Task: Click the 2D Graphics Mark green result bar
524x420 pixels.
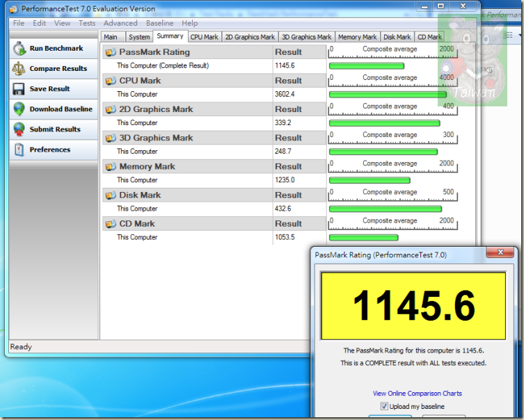Action: click(x=384, y=123)
